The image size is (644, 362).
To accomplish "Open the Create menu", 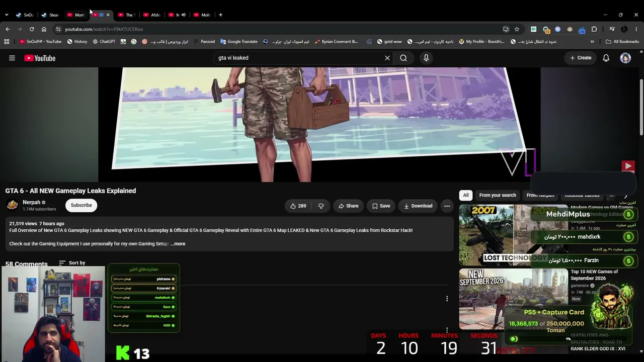I will [581, 58].
